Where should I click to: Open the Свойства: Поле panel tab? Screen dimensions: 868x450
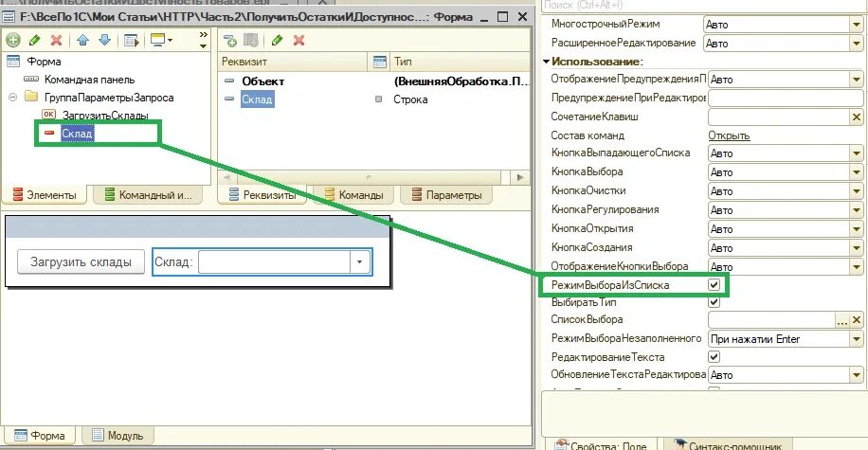[x=601, y=444]
